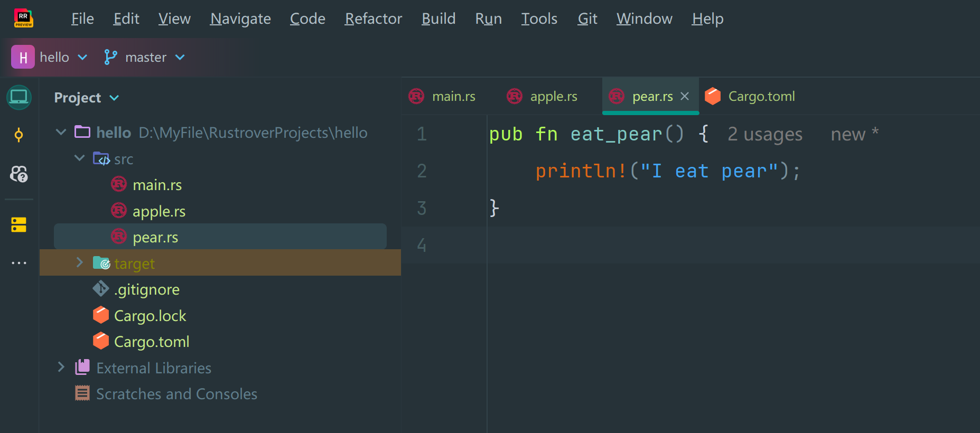Image resolution: width=980 pixels, height=433 pixels.
Task: Select apple.rs in the project tree
Action: click(159, 211)
